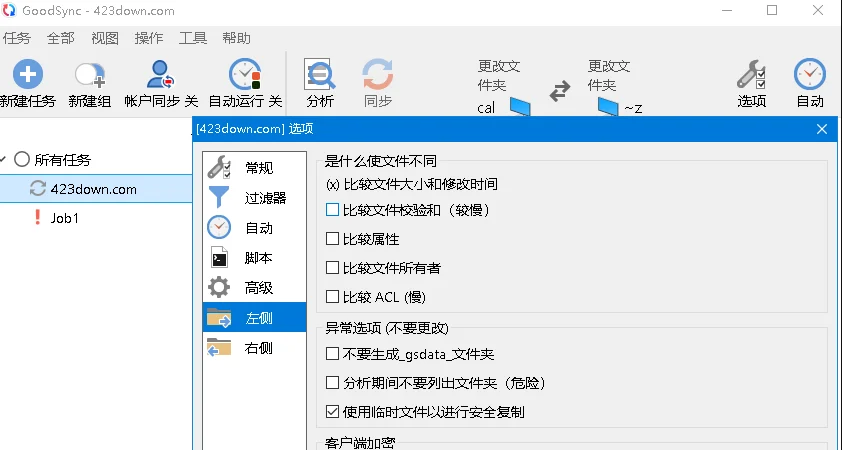842x450 pixels.
Task: Run 分析 (Analyze) from the toolbar
Action: click(320, 75)
